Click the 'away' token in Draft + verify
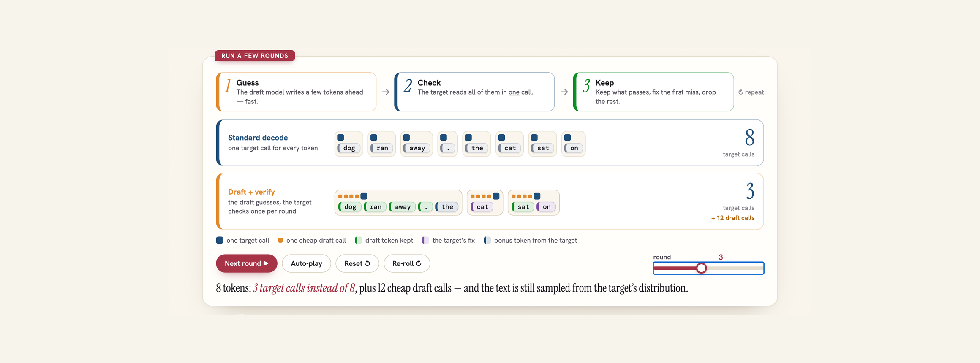Image resolution: width=980 pixels, height=363 pixels. pos(402,207)
